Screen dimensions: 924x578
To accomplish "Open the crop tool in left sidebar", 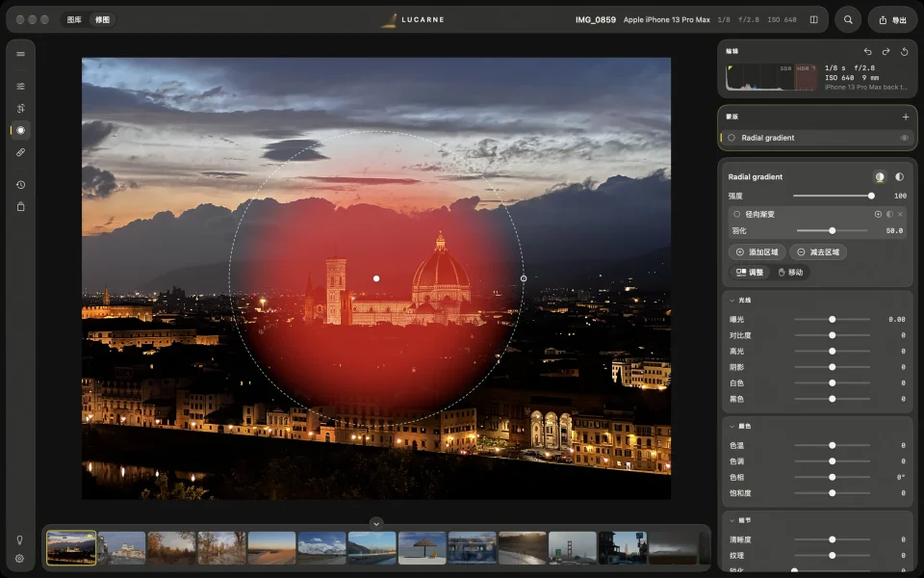I will coord(20,109).
